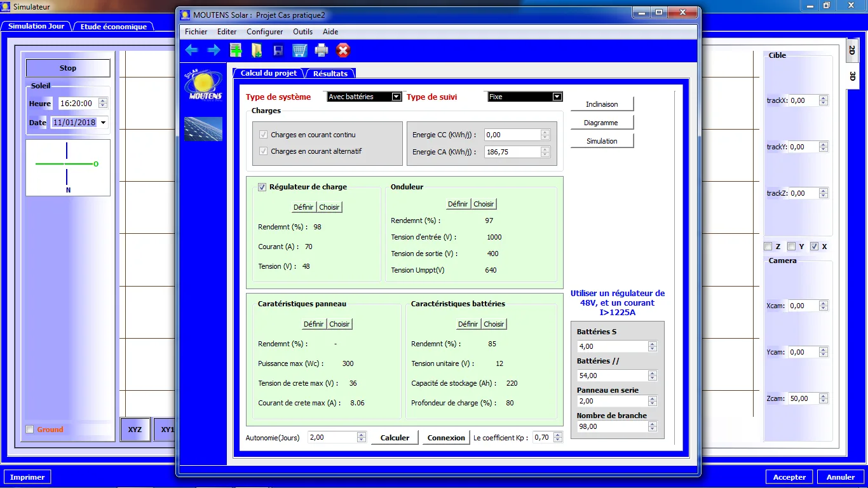Click the red X cancel toolbar icon
Image resolution: width=868 pixels, height=488 pixels.
click(x=343, y=50)
